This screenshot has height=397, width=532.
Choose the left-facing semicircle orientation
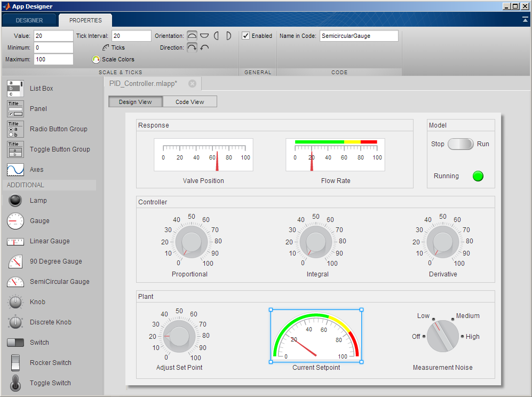point(217,36)
